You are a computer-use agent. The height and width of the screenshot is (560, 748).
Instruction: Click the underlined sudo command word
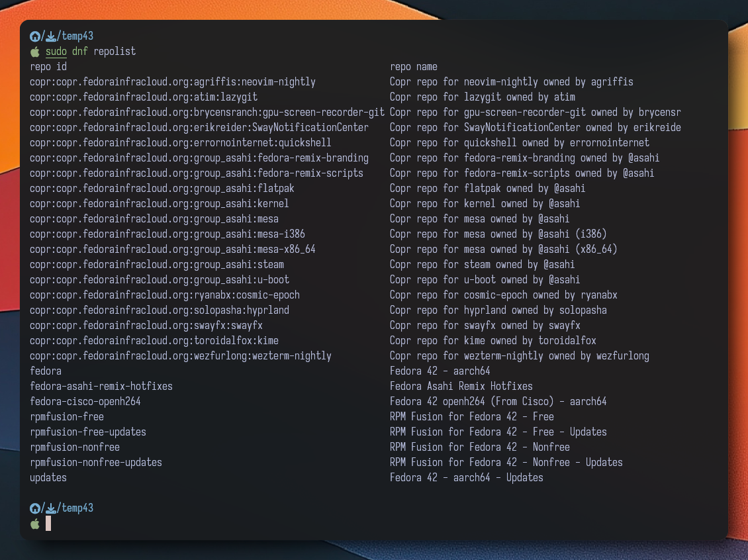[56, 52]
